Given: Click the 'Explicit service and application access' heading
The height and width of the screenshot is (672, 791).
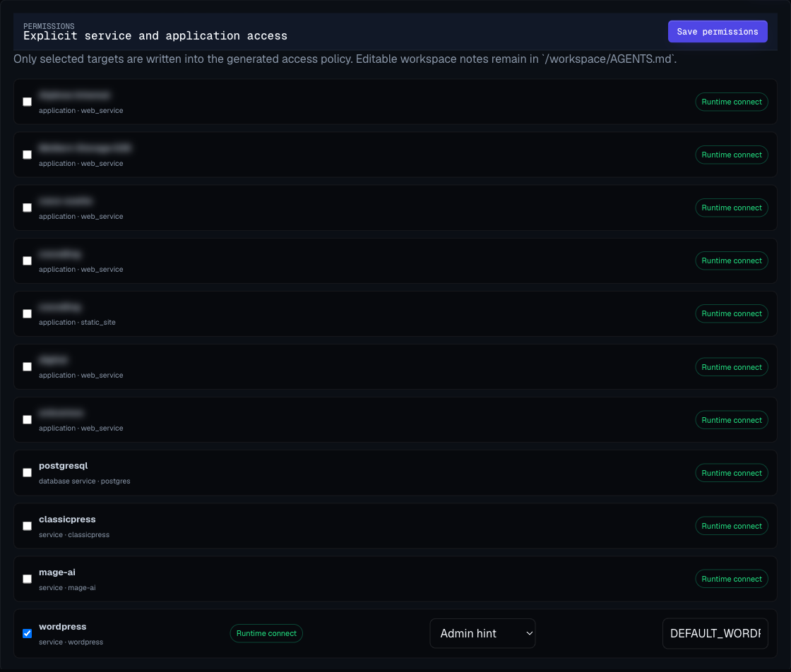Looking at the screenshot, I should [155, 36].
